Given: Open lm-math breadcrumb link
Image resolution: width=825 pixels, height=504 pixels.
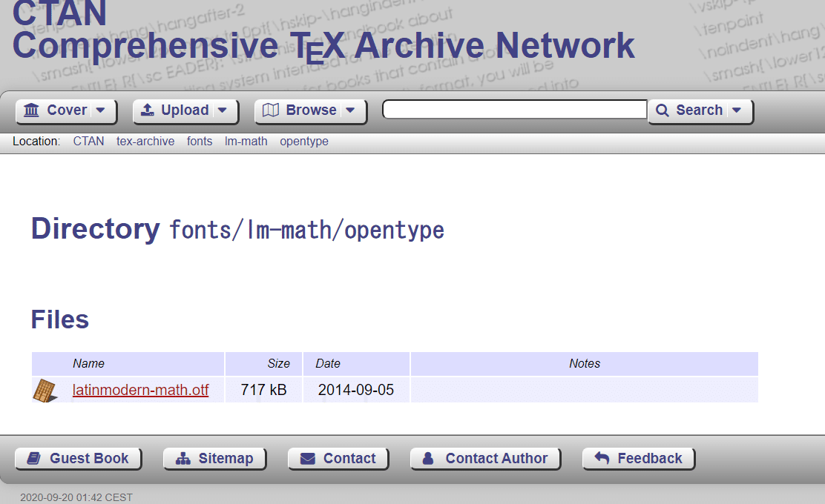Looking at the screenshot, I should (246, 142).
